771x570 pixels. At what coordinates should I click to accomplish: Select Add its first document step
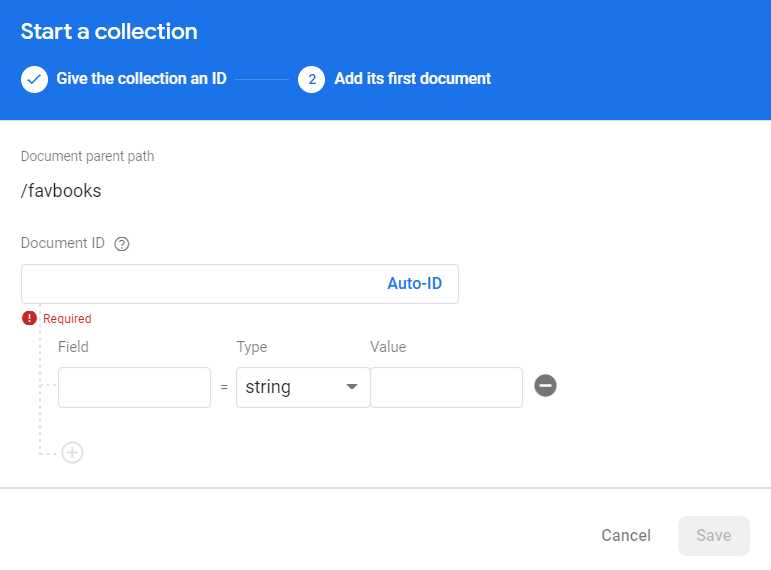[413, 78]
